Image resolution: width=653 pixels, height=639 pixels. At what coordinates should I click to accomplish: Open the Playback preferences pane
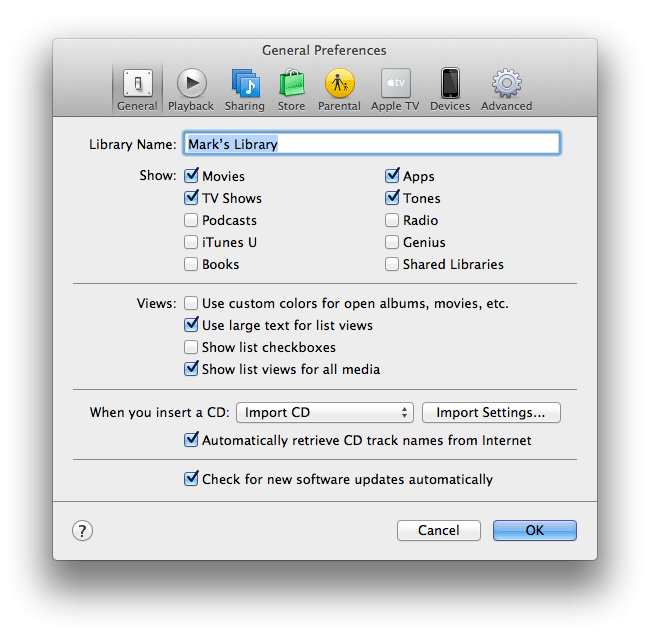coord(190,88)
